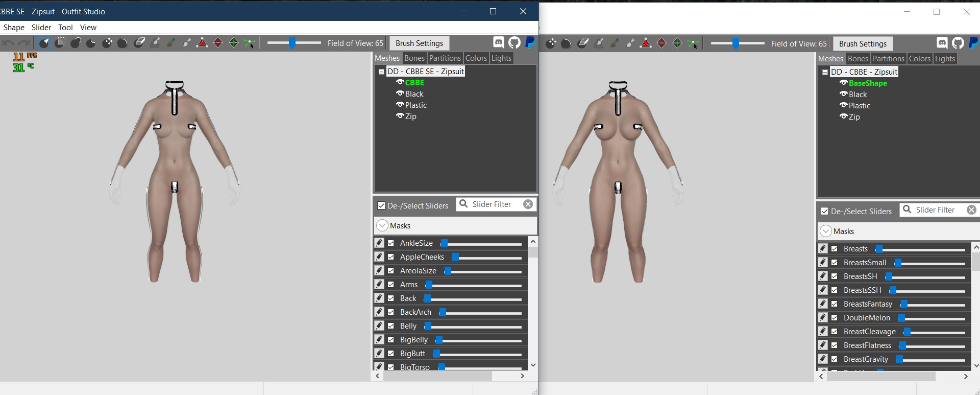Open the Slider menu
Image resolution: width=980 pixels, height=395 pixels.
(41, 28)
